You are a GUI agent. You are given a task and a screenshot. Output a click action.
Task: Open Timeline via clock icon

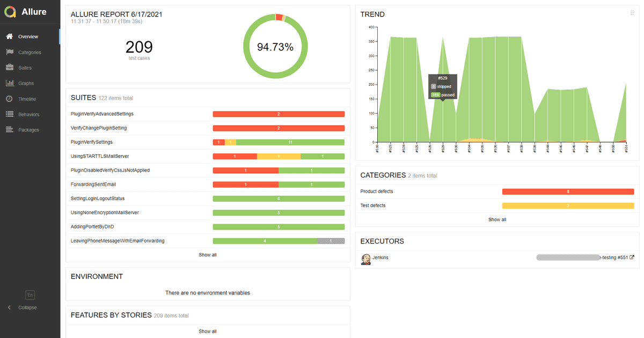point(9,99)
